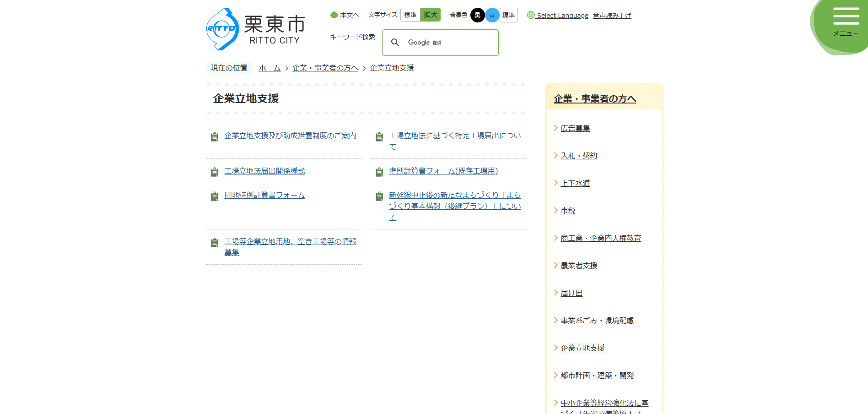The image size is (868, 414).
Task: Go to ホーム breadcrumb
Action: point(270,68)
